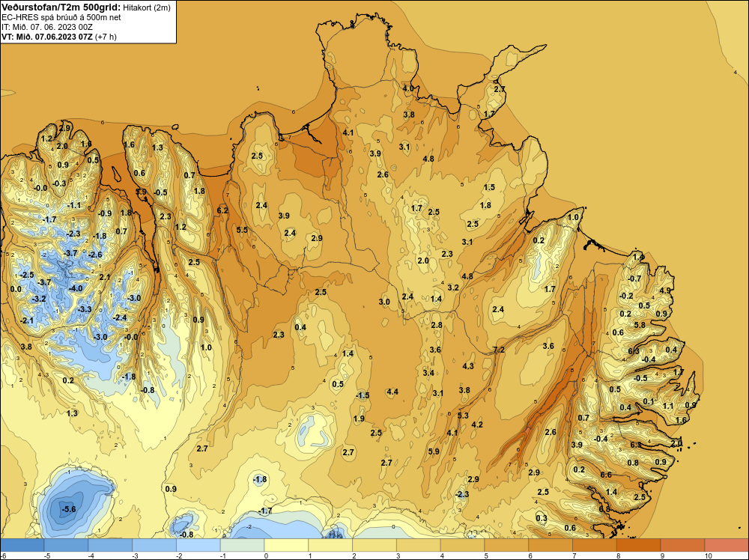
Task: Click the temperature value "4.9" on the map
Action: [x=665, y=290]
